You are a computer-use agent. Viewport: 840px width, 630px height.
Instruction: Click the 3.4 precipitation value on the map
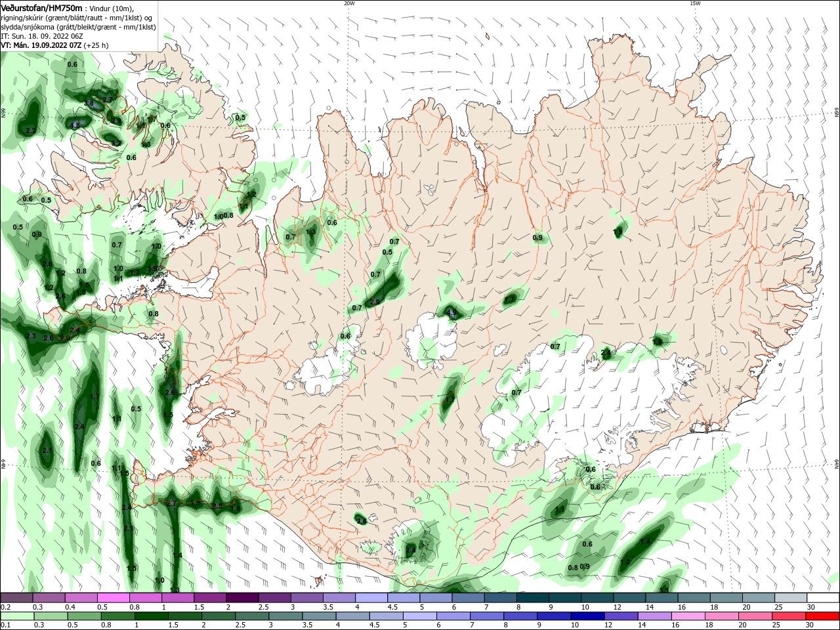tap(361, 521)
